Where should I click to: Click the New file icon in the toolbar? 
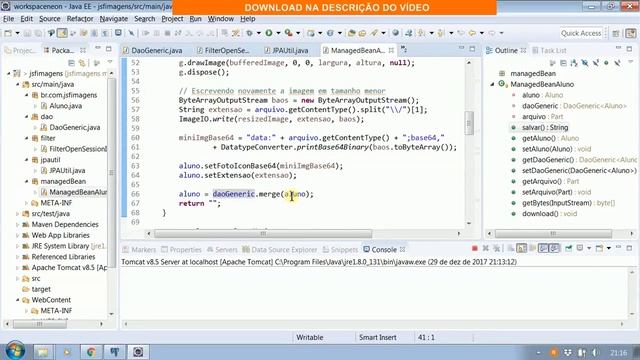8,33
